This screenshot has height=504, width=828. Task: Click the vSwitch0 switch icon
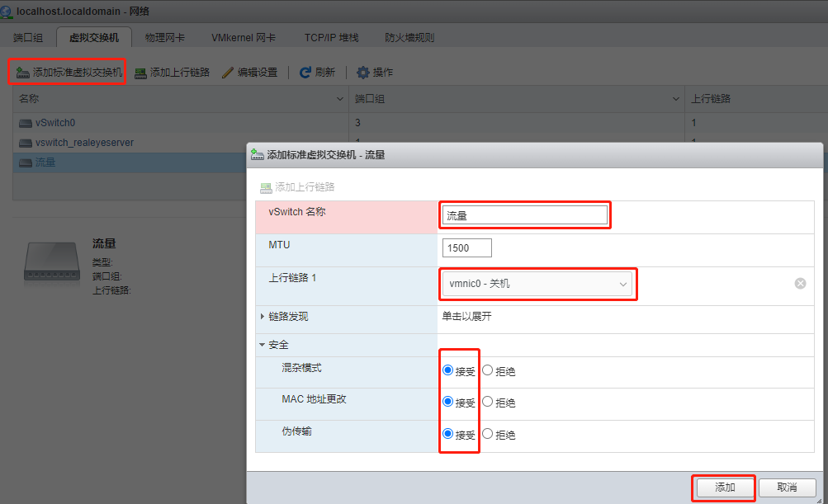click(x=26, y=123)
